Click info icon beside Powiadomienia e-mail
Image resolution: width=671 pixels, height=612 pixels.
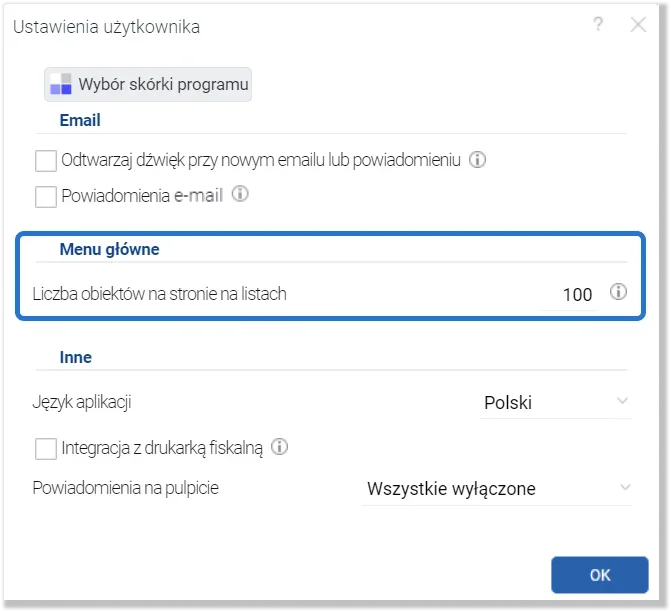(240, 194)
